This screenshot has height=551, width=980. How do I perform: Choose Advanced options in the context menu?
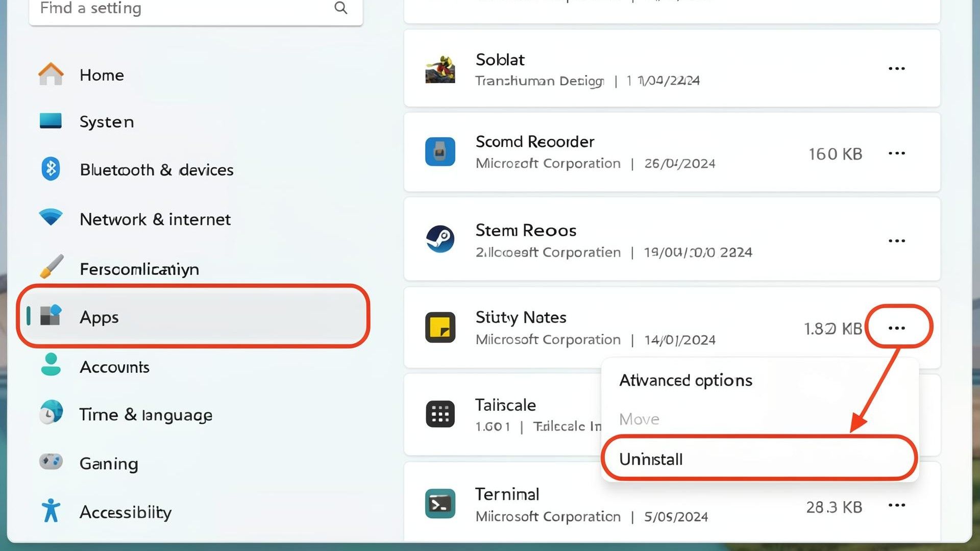point(685,380)
